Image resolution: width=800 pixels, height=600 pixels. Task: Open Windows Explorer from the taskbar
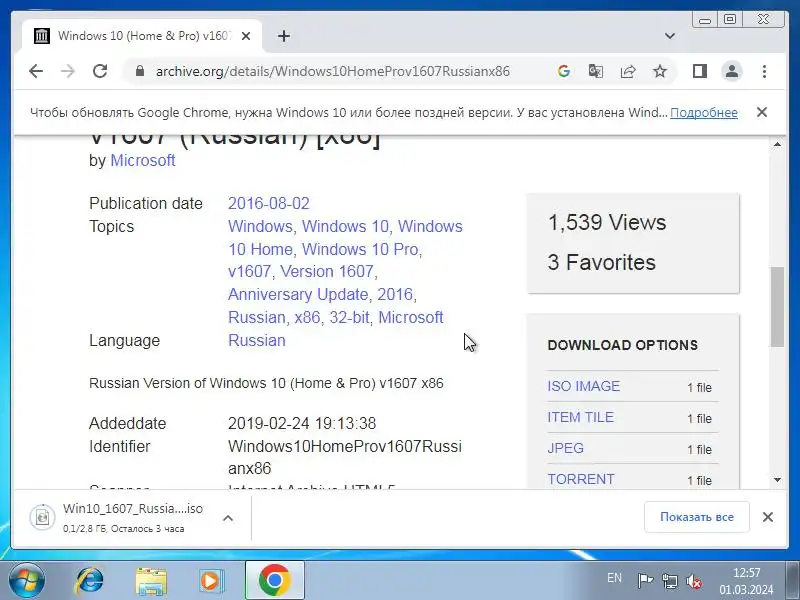[x=151, y=581]
